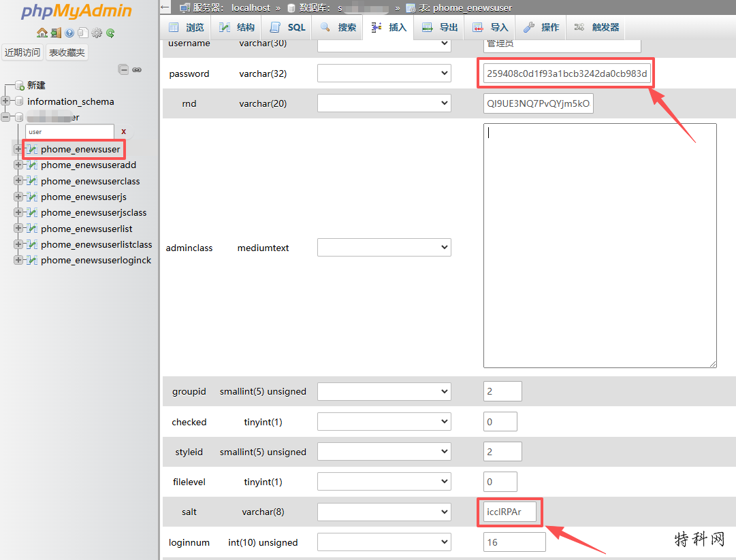Open function dropdown for rnd field
736x560 pixels.
tap(384, 103)
